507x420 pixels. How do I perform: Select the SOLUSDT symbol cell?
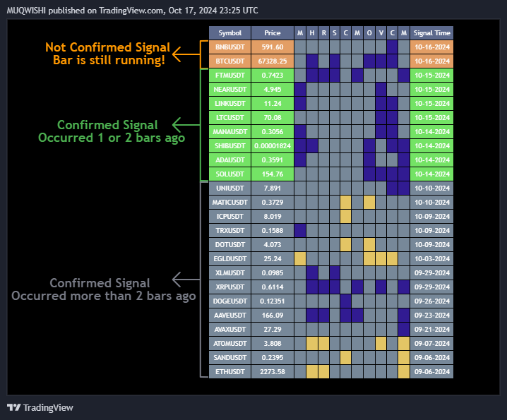point(230,174)
